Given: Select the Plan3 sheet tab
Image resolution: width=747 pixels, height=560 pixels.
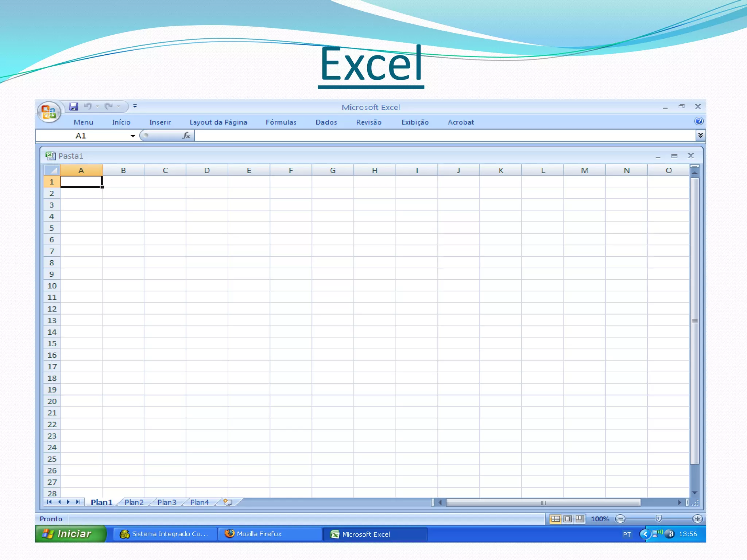Looking at the screenshot, I should coord(167,502).
